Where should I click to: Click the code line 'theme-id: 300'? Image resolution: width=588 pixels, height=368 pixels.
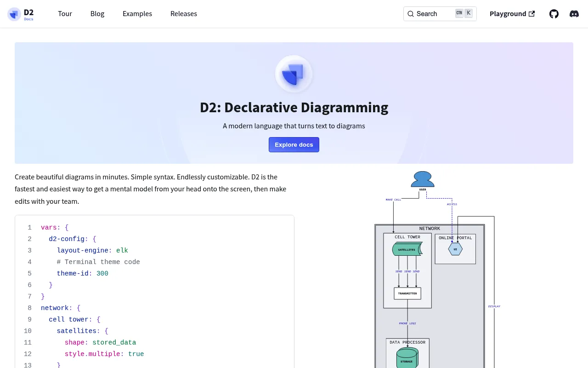click(83, 273)
